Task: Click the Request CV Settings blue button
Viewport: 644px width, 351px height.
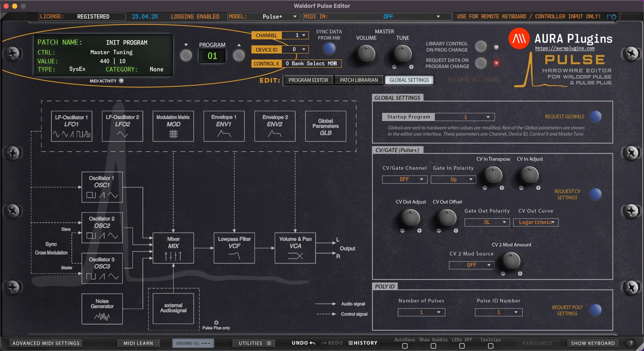Action: tap(595, 194)
